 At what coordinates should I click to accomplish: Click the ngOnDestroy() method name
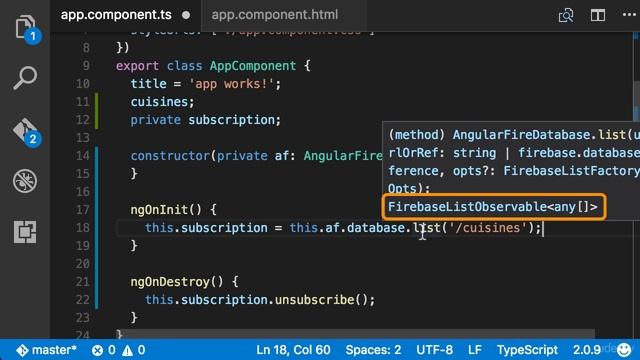pyautogui.click(x=177, y=282)
